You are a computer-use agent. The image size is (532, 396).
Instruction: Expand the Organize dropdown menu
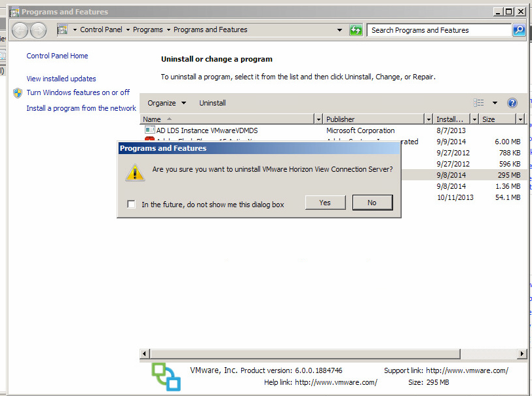(166, 103)
